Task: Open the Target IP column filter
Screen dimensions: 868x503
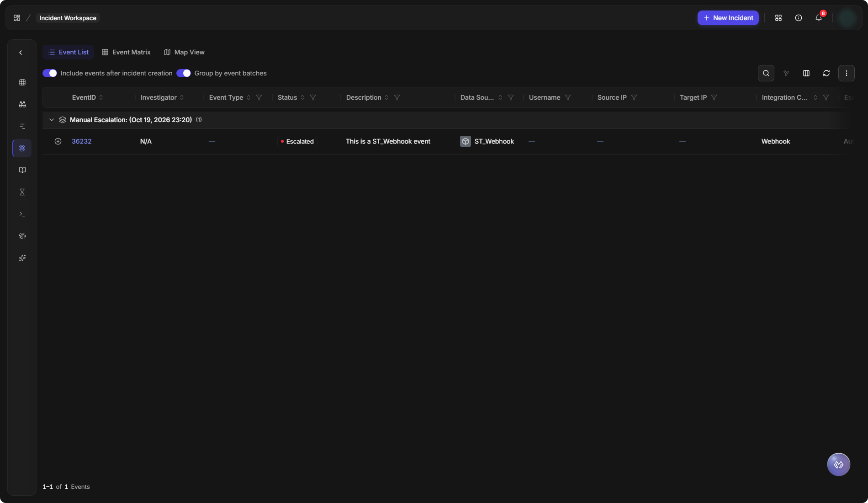Action: pyautogui.click(x=714, y=97)
